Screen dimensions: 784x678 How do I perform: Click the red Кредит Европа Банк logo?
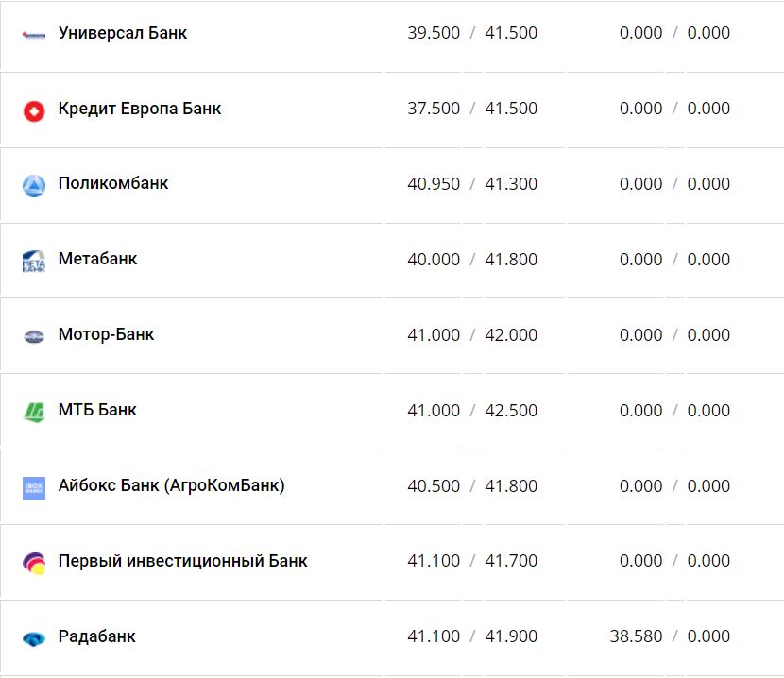click(x=34, y=110)
